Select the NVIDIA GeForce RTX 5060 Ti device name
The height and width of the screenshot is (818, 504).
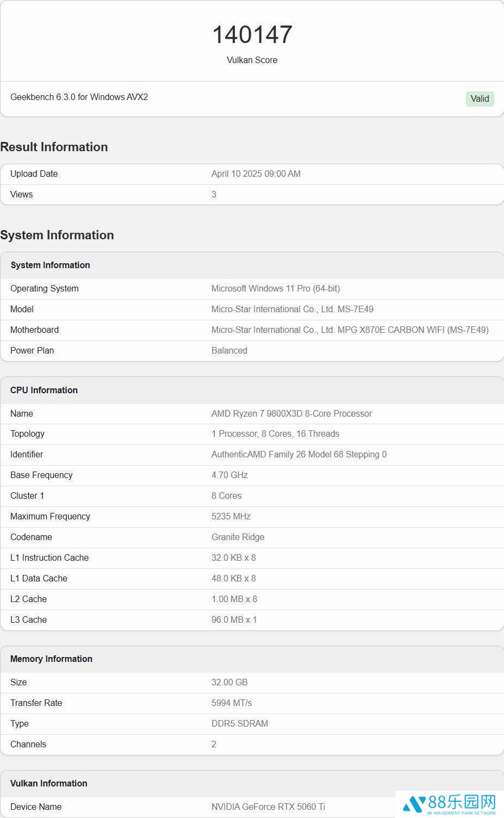point(268,807)
